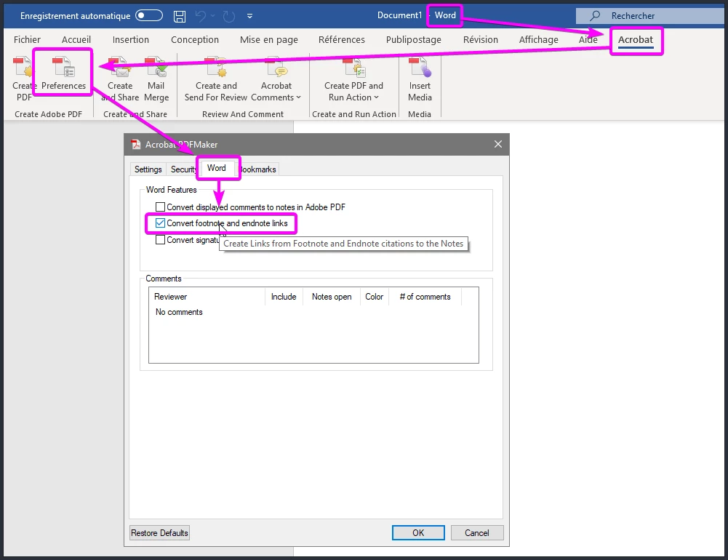
Task: Switch to the Révision ribbon tab
Action: [x=481, y=40]
